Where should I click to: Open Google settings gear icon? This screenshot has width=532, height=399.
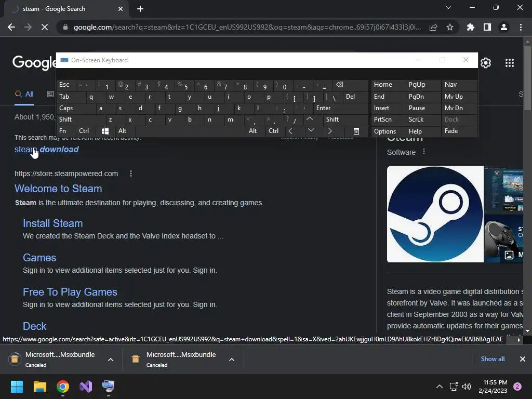pyautogui.click(x=486, y=63)
